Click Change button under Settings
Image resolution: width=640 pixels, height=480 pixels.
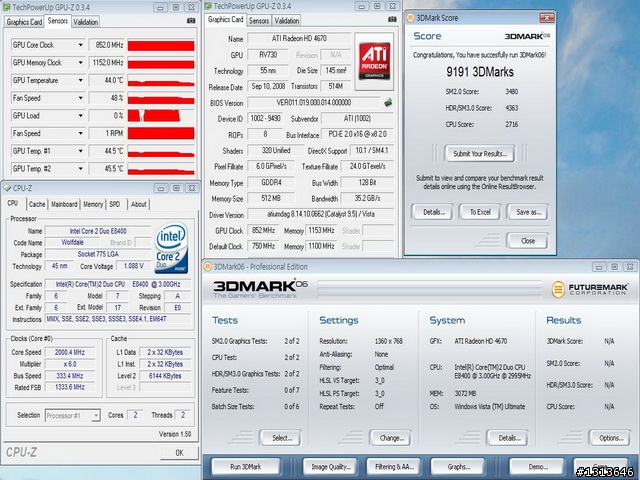tap(391, 438)
